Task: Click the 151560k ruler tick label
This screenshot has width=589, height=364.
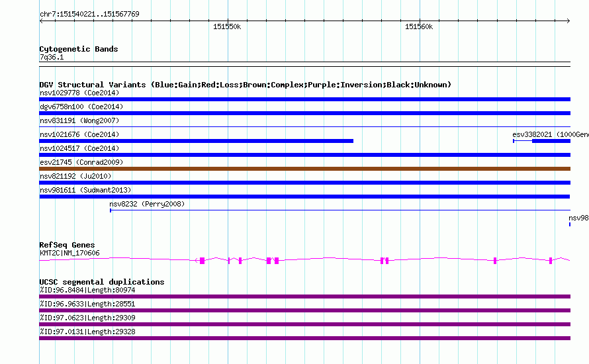Action: click(x=419, y=27)
